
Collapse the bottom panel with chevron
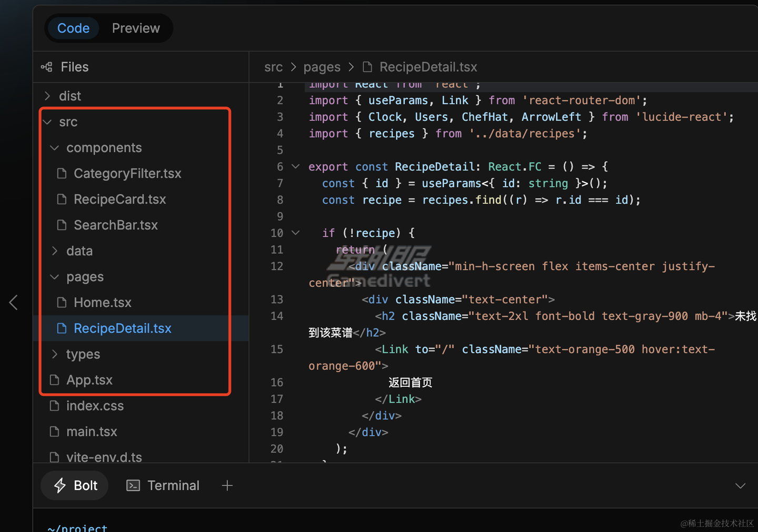click(740, 485)
